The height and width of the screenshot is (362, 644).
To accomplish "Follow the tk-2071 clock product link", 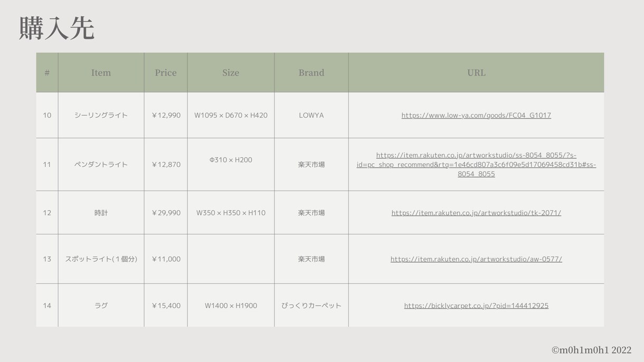I will click(x=476, y=213).
